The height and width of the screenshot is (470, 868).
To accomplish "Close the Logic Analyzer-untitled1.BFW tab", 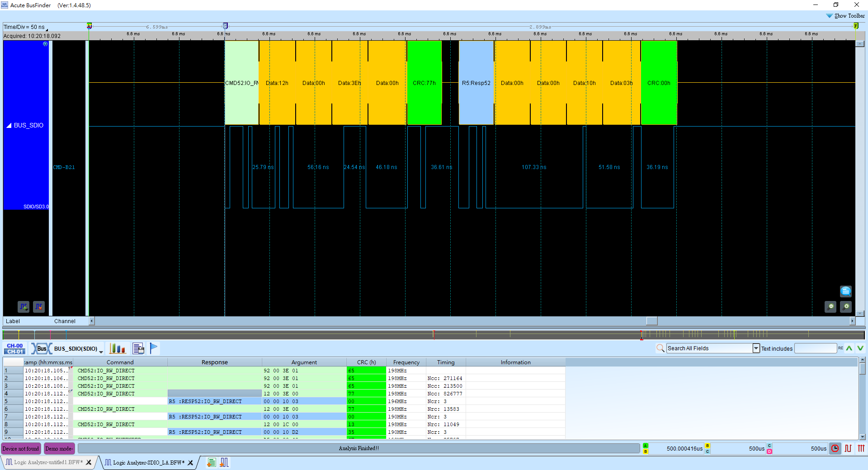I will click(89, 462).
